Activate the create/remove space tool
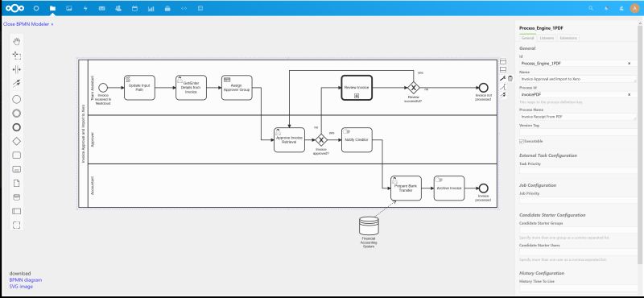This screenshot has width=644, height=298. pos(16,69)
